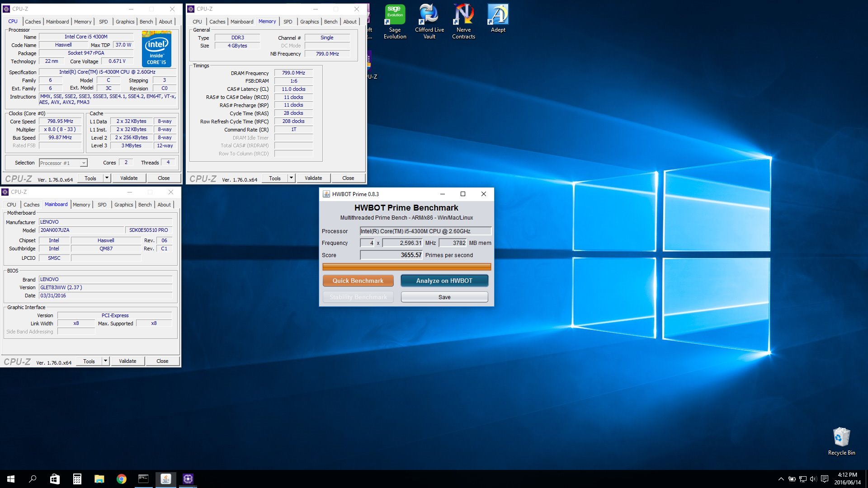Click the Specification value i5-4300M field
868x488 pixels.
107,72
